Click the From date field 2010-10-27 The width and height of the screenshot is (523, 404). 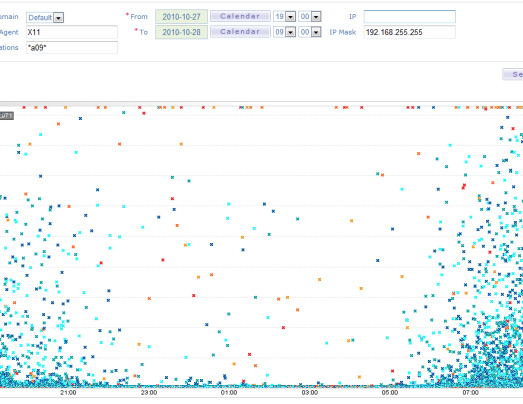(x=181, y=17)
